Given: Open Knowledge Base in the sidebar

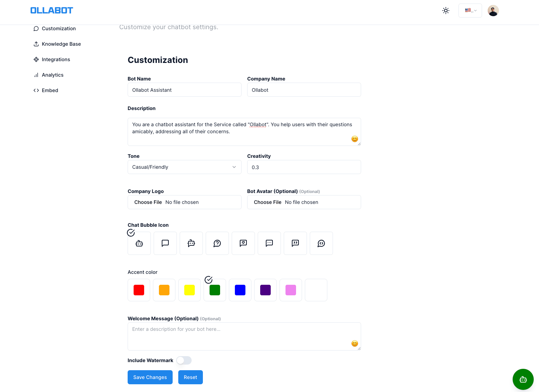Looking at the screenshot, I should (x=61, y=44).
